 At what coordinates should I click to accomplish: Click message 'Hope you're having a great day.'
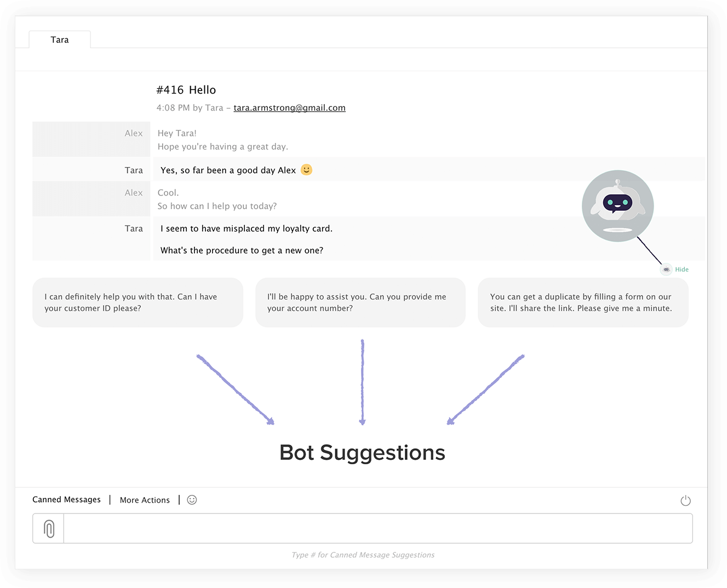222,147
